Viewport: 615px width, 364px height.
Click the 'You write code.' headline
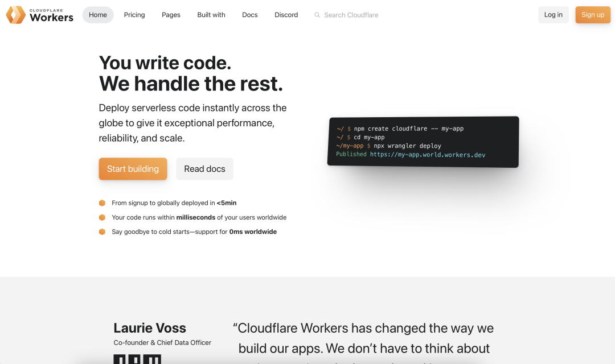[x=165, y=63]
